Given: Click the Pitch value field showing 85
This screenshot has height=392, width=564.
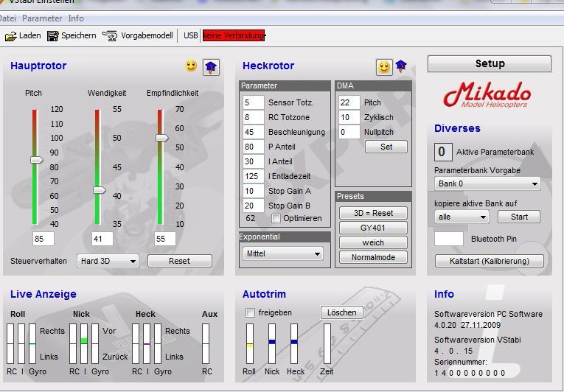Looking at the screenshot, I should 43,239.
